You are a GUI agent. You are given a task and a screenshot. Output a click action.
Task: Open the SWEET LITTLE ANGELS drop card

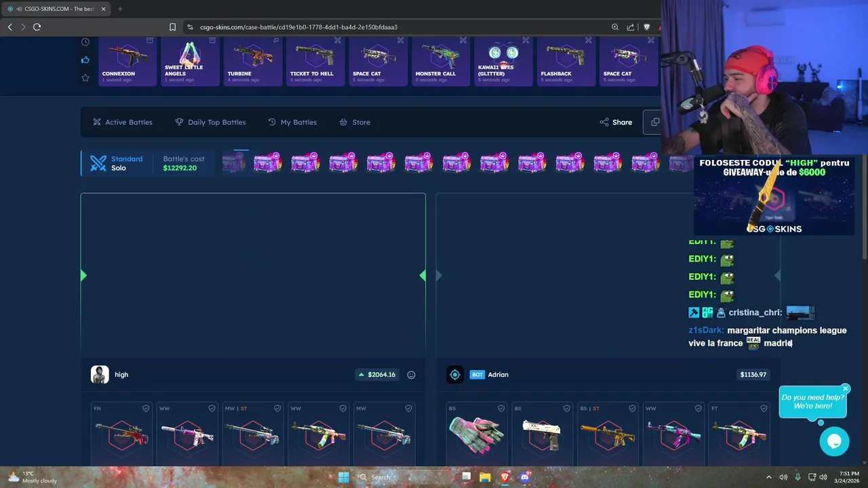point(190,61)
